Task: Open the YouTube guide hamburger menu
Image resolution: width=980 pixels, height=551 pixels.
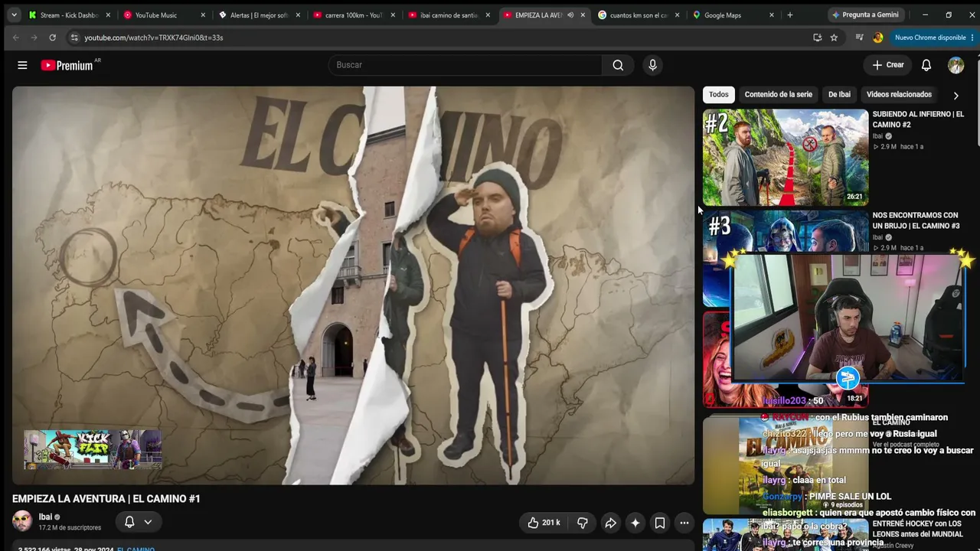Action: tap(22, 65)
